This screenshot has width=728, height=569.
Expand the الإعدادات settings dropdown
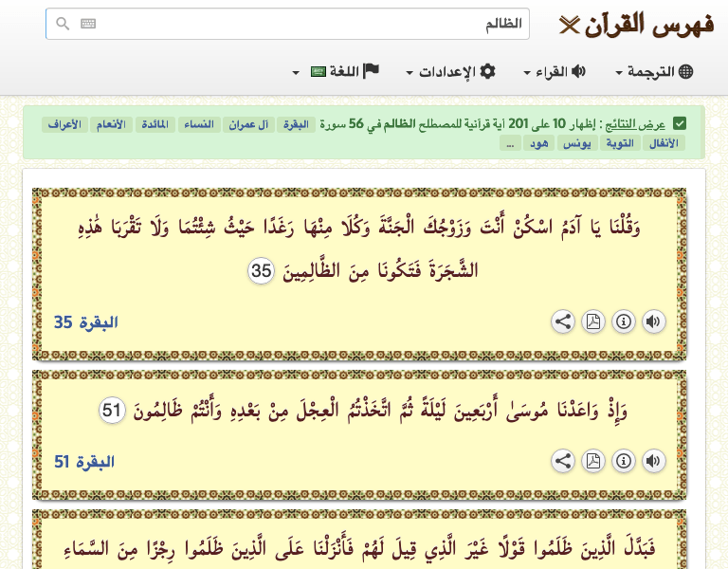(450, 72)
